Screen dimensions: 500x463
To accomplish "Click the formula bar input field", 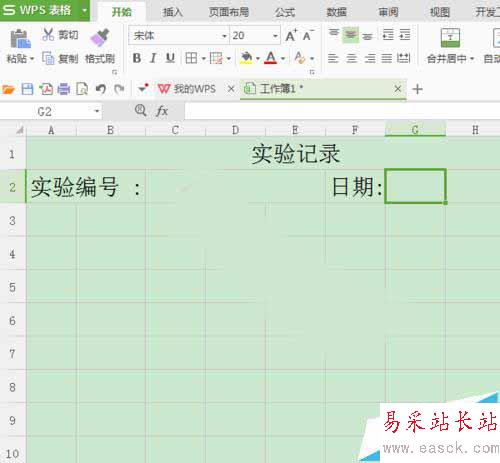I will tap(342, 111).
